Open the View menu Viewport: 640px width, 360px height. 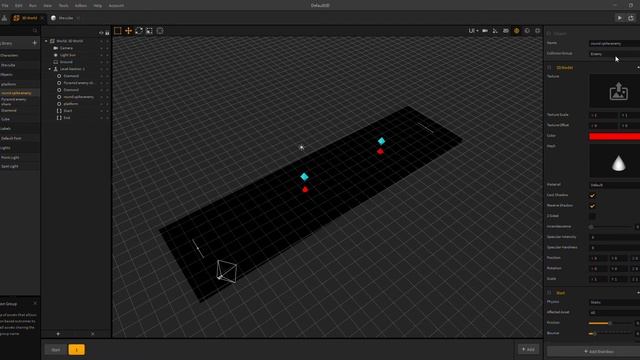click(48, 6)
